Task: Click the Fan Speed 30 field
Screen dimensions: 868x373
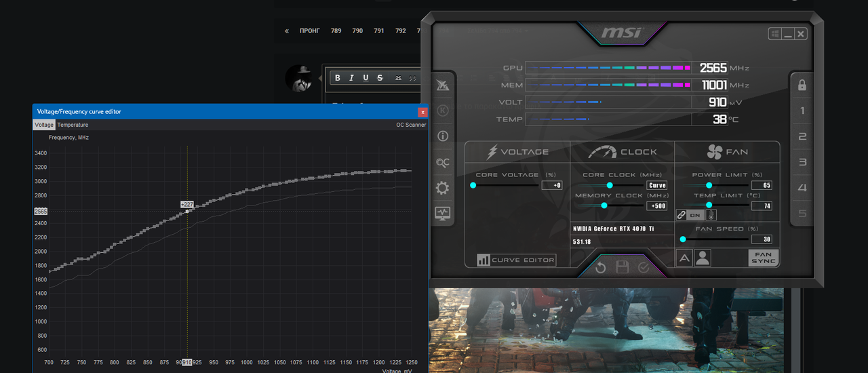Action: point(762,239)
